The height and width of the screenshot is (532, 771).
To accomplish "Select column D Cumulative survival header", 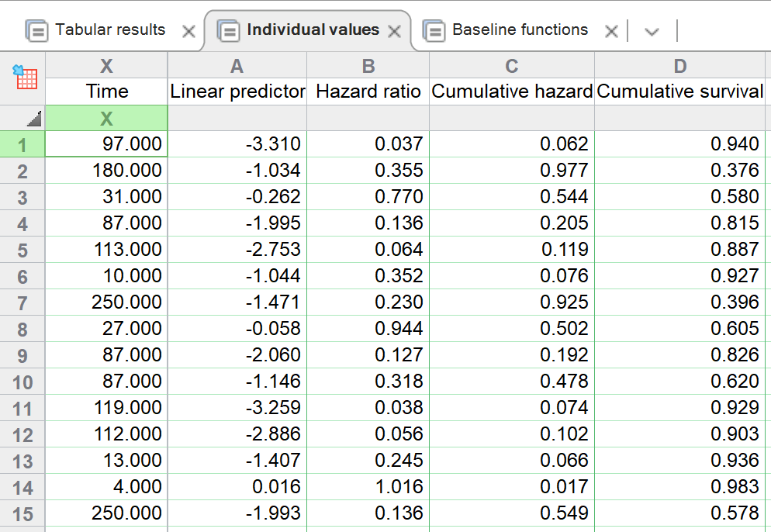I will pos(680,67).
